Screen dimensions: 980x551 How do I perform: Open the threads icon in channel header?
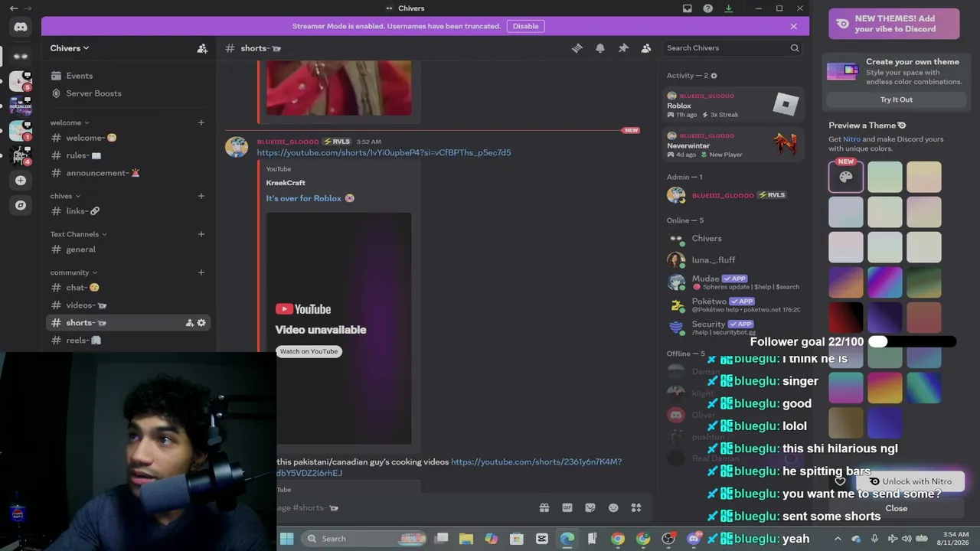tap(577, 48)
